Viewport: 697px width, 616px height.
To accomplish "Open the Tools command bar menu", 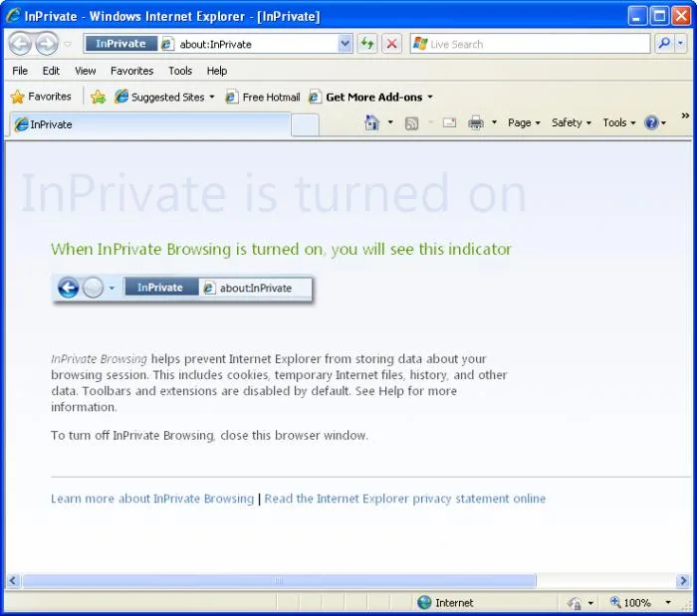I will (618, 122).
